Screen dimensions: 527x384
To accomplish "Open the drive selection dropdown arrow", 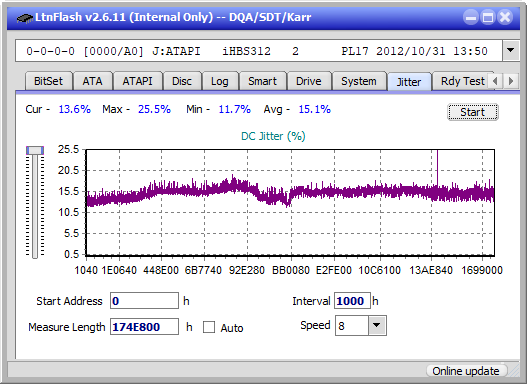I will pyautogui.click(x=511, y=51).
